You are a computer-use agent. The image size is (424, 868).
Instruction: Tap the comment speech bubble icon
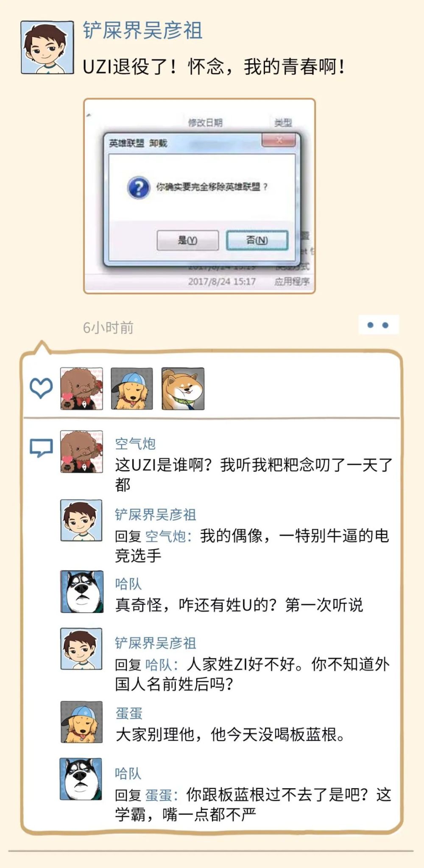point(41,447)
